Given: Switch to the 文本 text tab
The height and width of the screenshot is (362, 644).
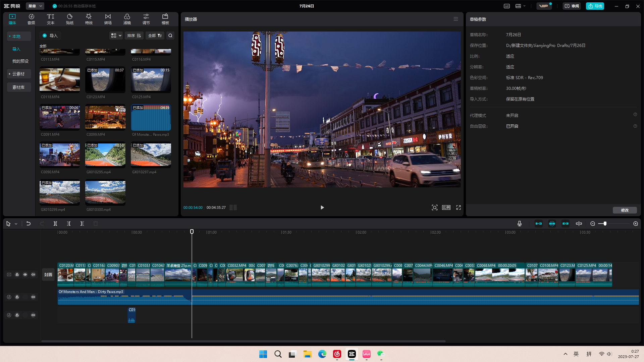Looking at the screenshot, I should [x=50, y=19].
